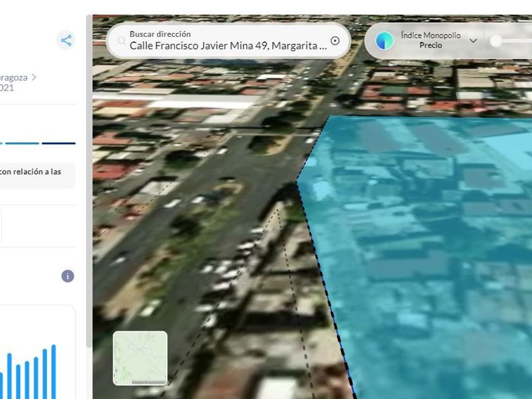The width and height of the screenshot is (532, 399).
Task: Focus the 'Buscar dirección' address field
Action: [x=228, y=46]
